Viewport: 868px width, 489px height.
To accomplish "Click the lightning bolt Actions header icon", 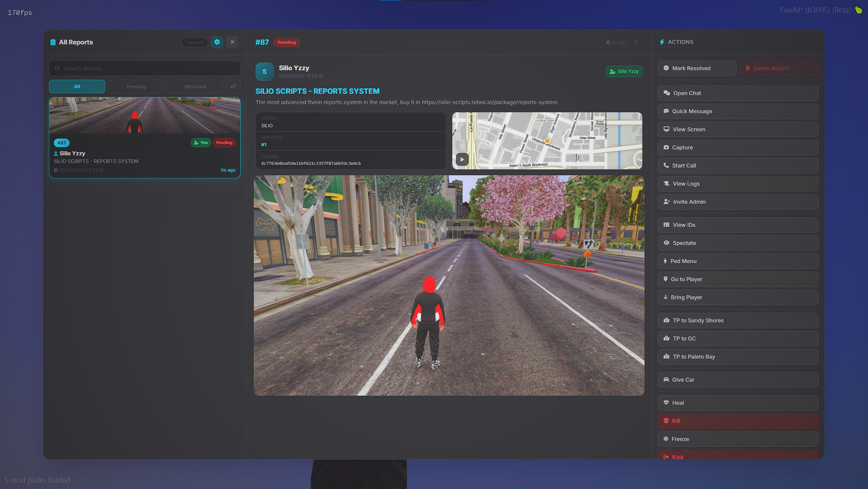I will click(662, 42).
